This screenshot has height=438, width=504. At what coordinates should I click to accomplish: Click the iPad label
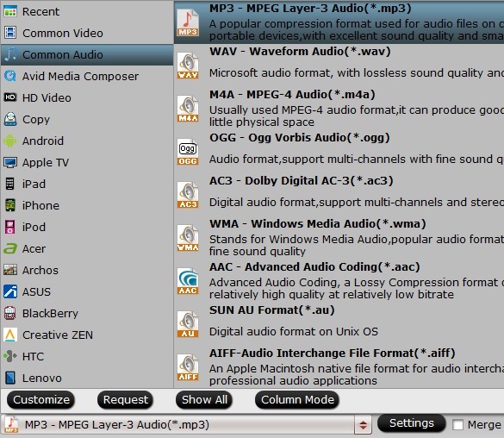(34, 184)
